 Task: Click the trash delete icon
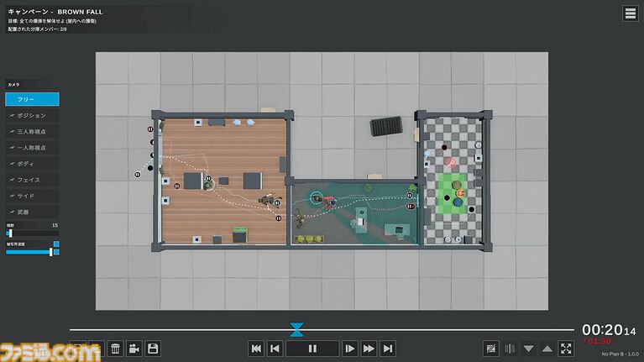115,349
